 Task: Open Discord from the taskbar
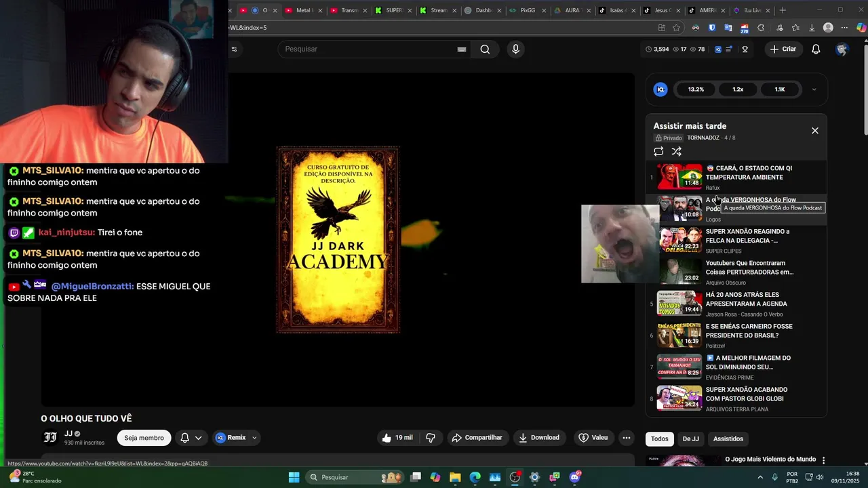pos(575,477)
